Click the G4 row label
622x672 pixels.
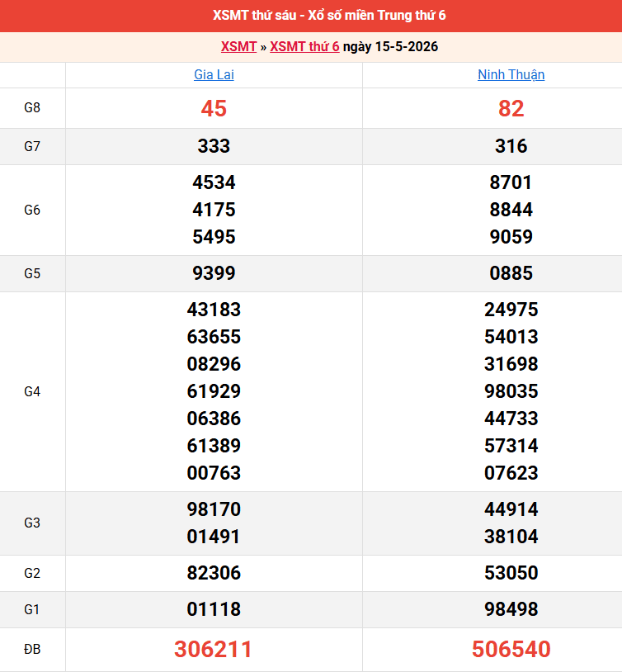click(x=32, y=391)
